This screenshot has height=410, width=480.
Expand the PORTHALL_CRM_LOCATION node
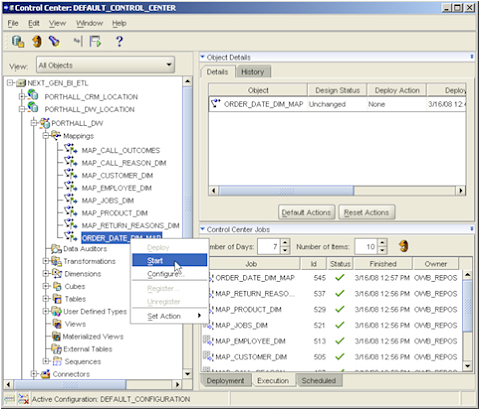click(22, 97)
